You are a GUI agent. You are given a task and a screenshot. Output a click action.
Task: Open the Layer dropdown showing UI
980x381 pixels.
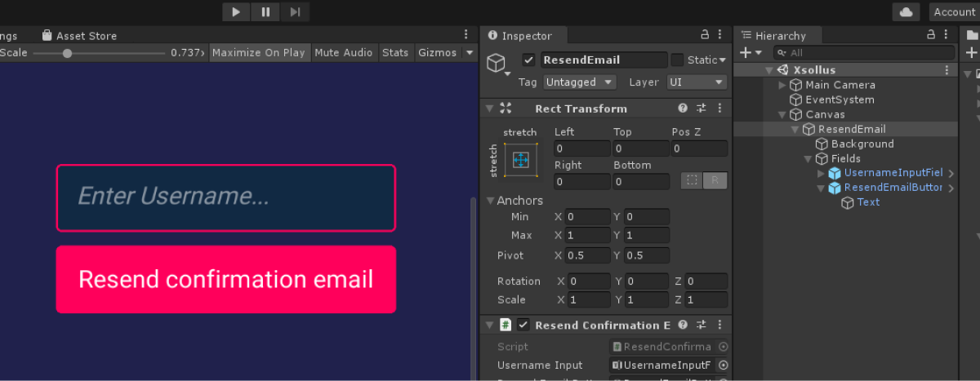coord(696,82)
